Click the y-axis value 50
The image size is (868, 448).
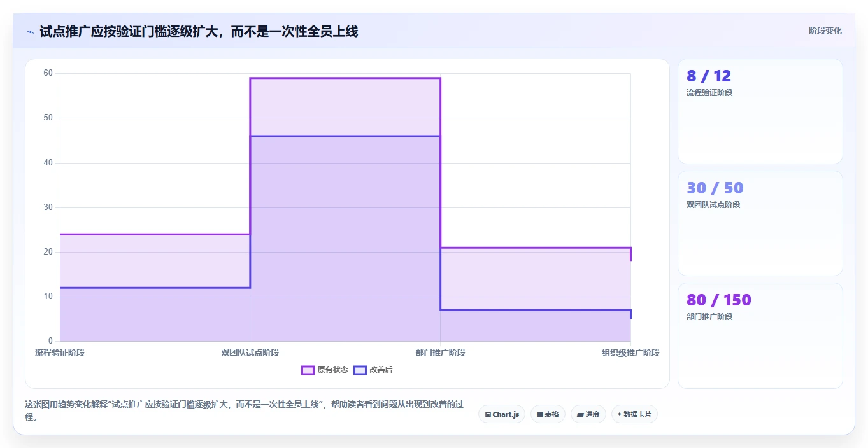pos(48,118)
